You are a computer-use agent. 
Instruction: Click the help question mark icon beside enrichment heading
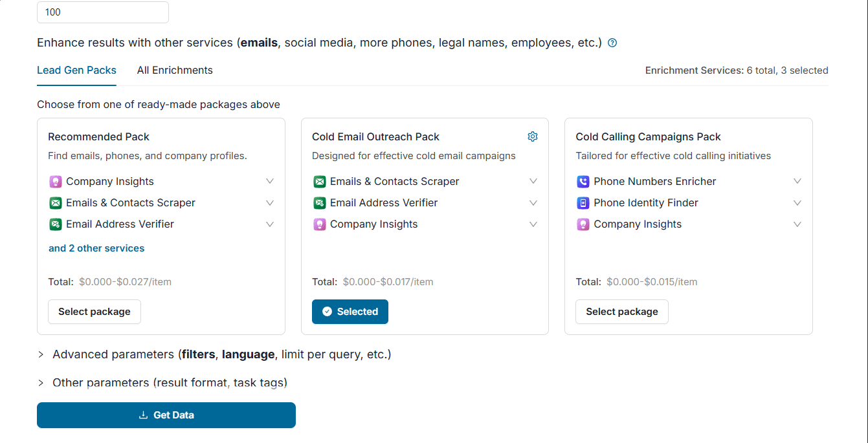coord(612,43)
